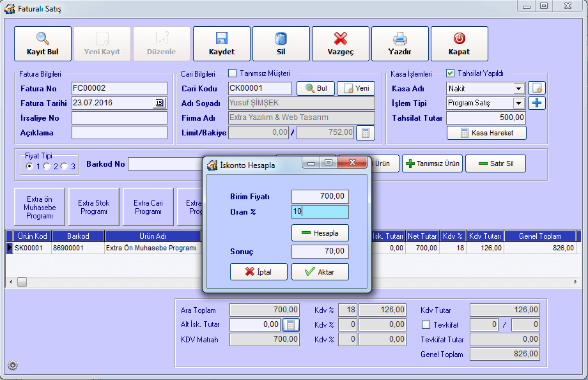The width and height of the screenshot is (588, 380).
Task: Expand the Kasa Adı dropdown
Action: tap(518, 89)
